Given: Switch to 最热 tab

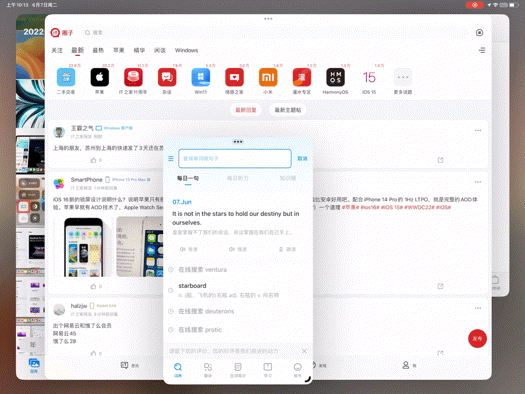Looking at the screenshot, I should (x=98, y=50).
